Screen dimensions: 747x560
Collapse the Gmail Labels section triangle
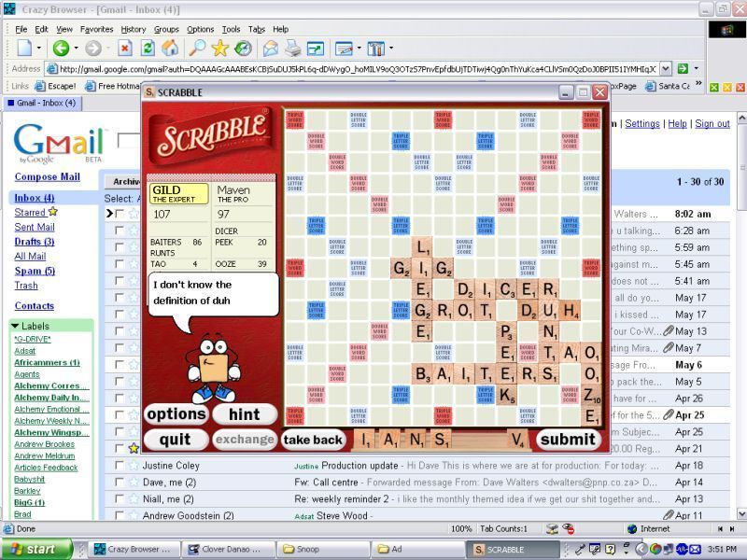[x=15, y=326]
